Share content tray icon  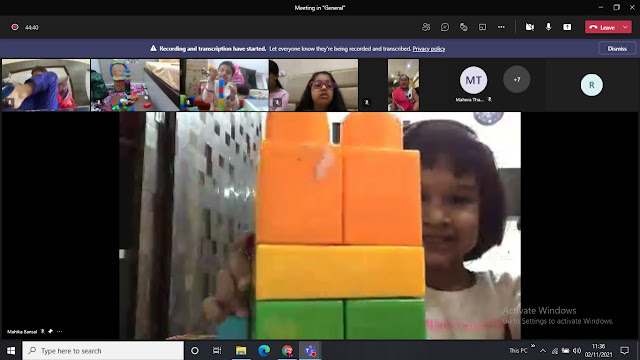(x=567, y=27)
